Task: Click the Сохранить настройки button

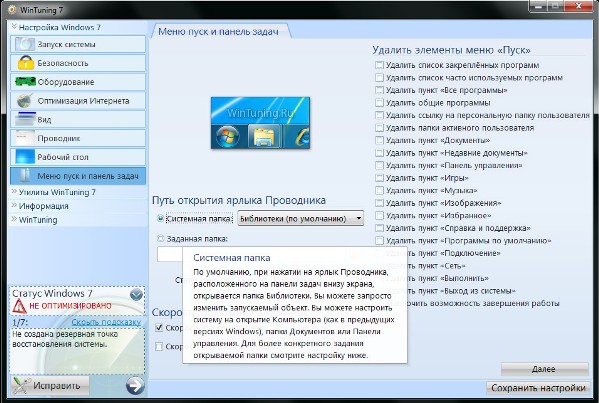Action: [x=538, y=388]
